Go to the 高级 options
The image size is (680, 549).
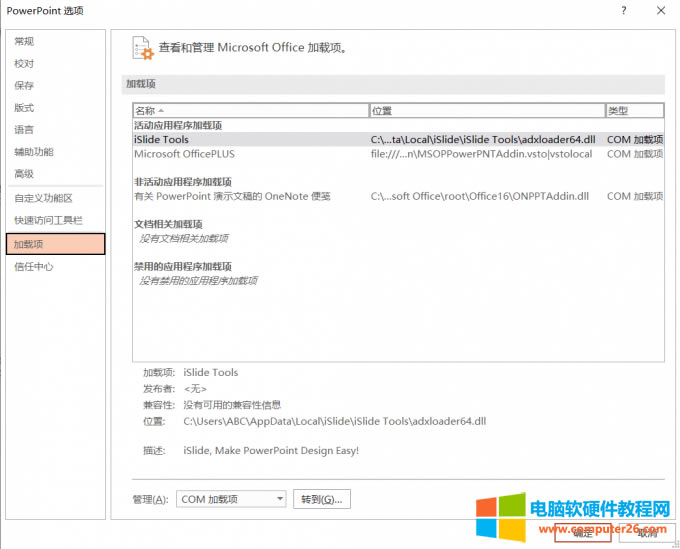pyautogui.click(x=24, y=174)
